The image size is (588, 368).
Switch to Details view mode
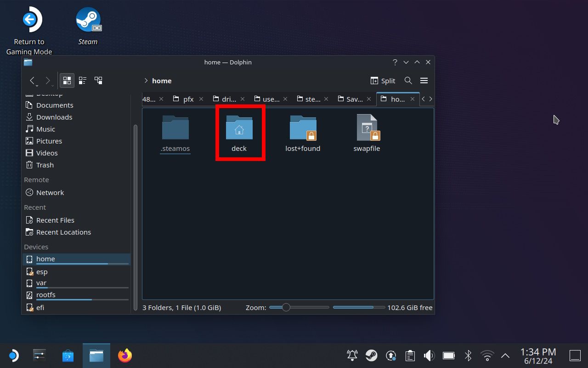click(x=98, y=80)
